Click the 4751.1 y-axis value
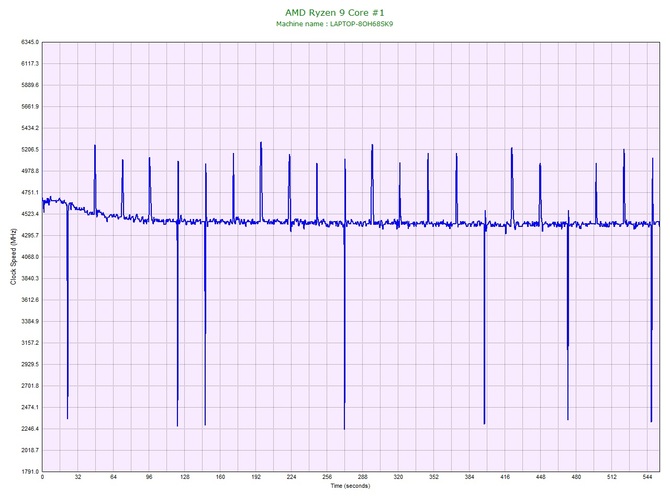Image resolution: width=670 pixels, height=503 pixels. coord(30,193)
